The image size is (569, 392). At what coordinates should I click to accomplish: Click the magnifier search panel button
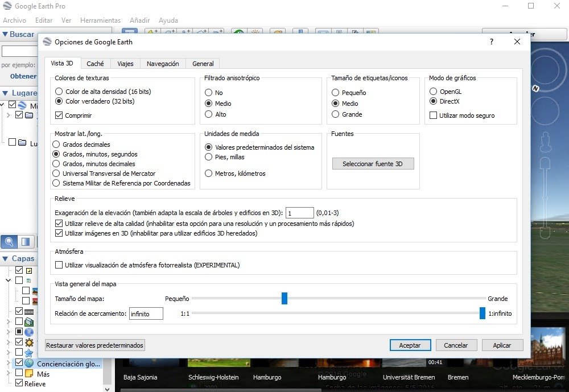click(x=10, y=241)
